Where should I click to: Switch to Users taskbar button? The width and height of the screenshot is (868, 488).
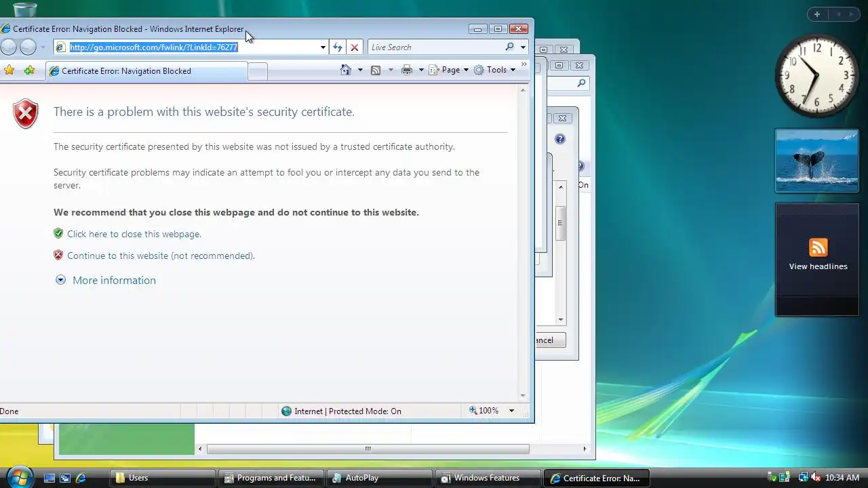coord(163,478)
